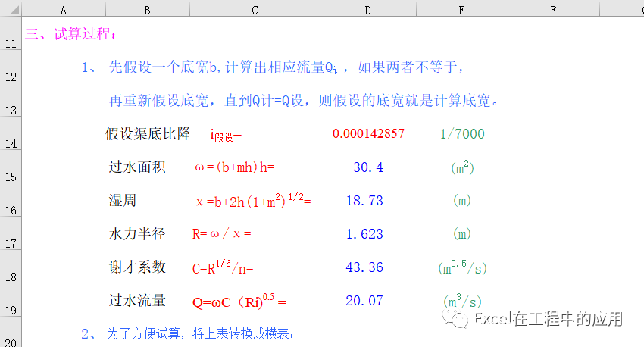644x347 pixels.
Task: Select row 15 header
Action: point(11,167)
